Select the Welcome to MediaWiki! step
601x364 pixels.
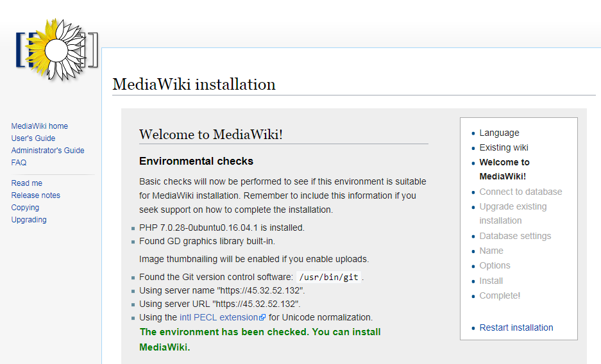(x=504, y=169)
